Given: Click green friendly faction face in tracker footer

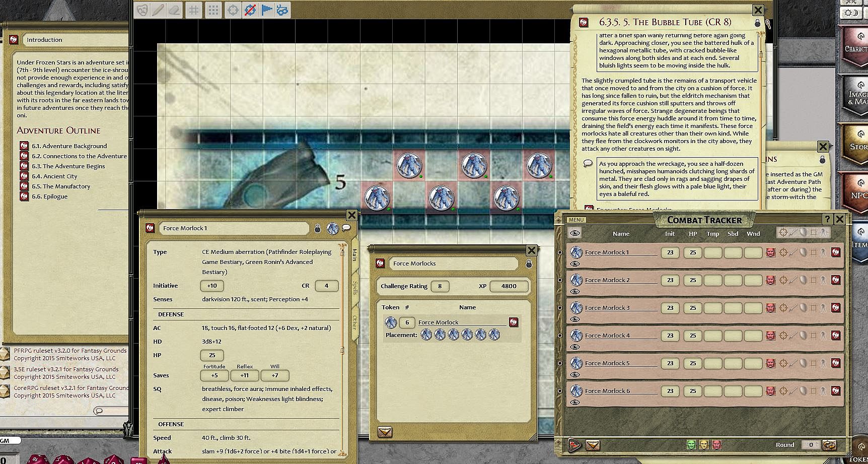Looking at the screenshot, I should [x=691, y=444].
